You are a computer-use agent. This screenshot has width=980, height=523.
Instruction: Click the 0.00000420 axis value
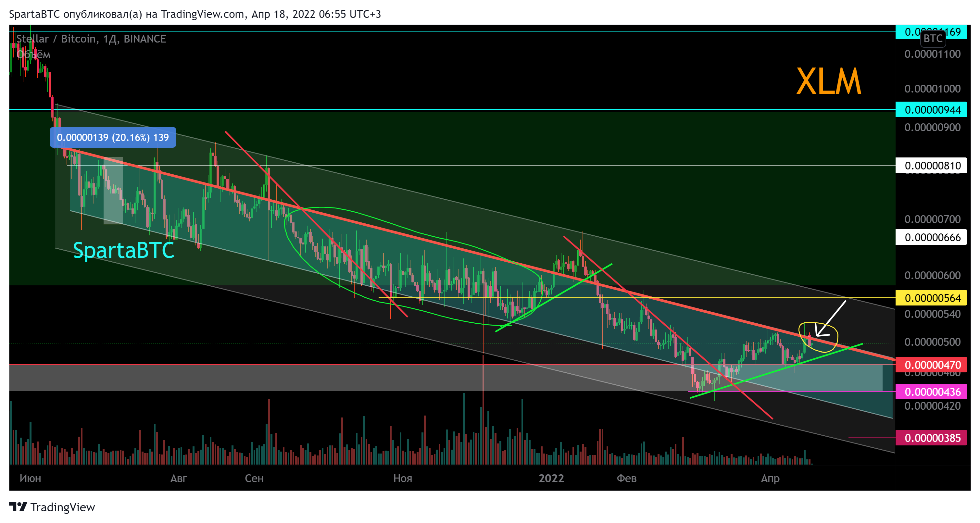click(933, 406)
